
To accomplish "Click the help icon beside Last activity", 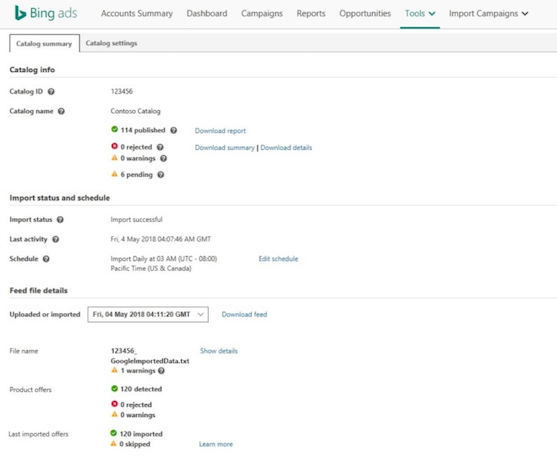I will pos(55,239).
